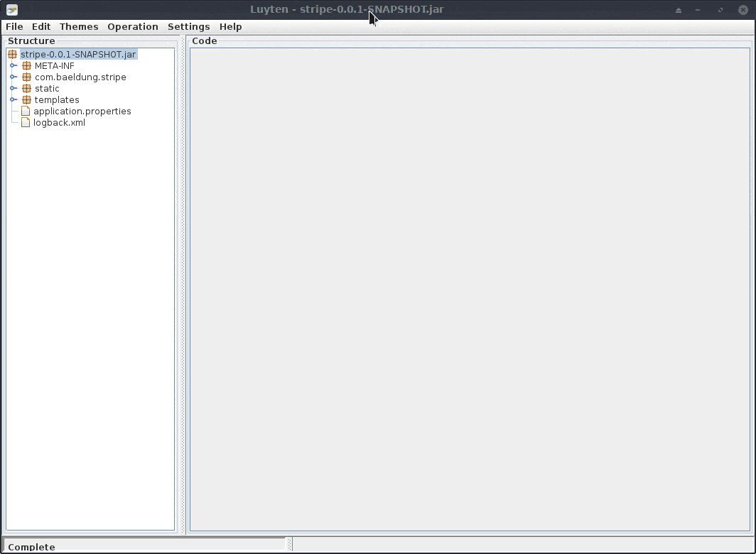Open the File menu
Screen dimensions: 756x554
[13, 26]
